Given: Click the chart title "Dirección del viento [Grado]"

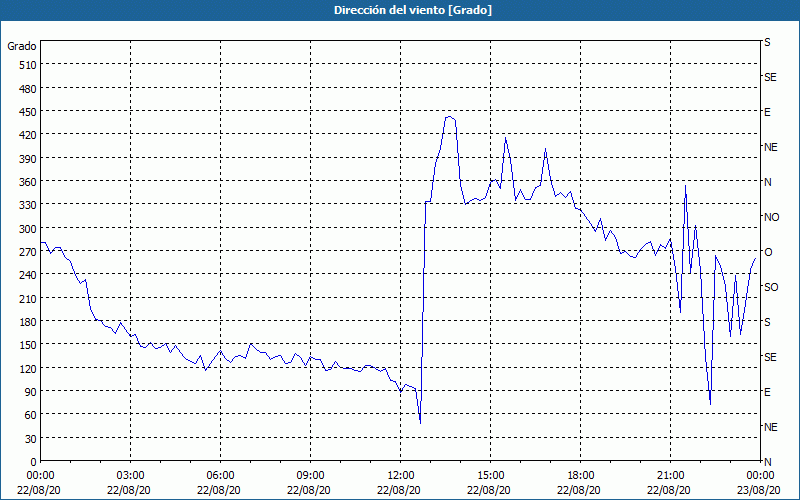Looking at the screenshot, I should 413,10.
